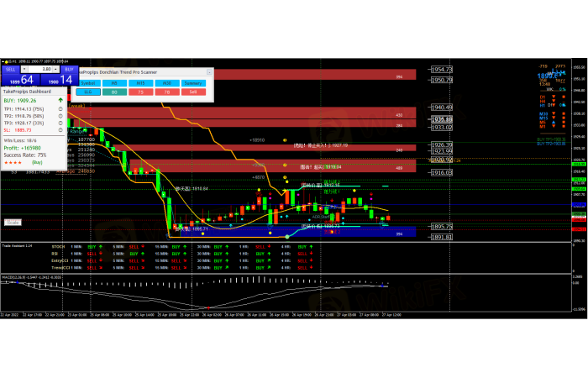The width and height of the screenshot is (588, 378).
Task: Toggle the TP2 1918.76 level circle
Action: click(x=60, y=116)
